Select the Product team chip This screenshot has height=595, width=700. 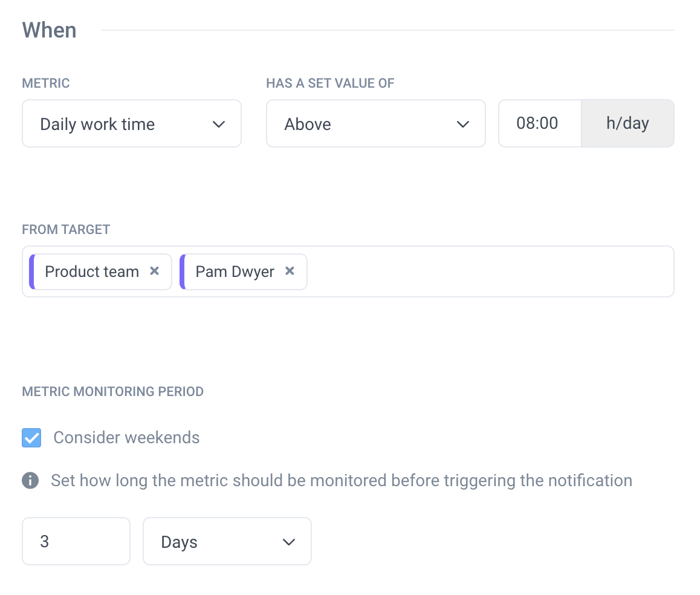click(x=91, y=271)
